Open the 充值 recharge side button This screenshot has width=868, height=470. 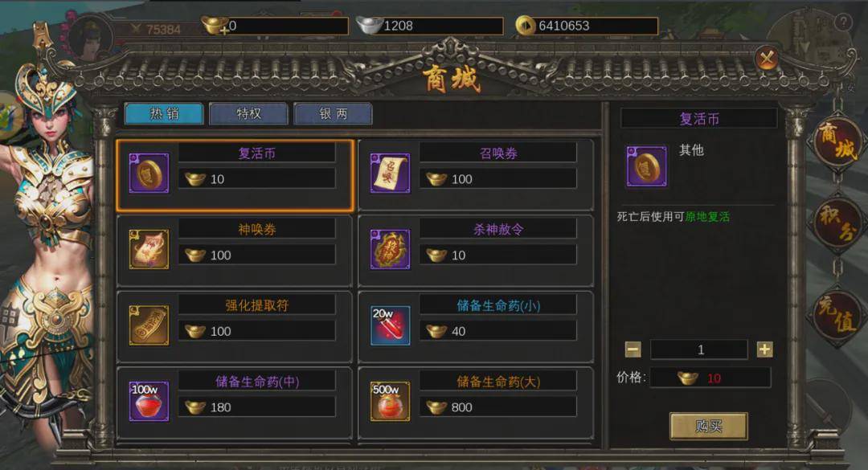pos(838,314)
